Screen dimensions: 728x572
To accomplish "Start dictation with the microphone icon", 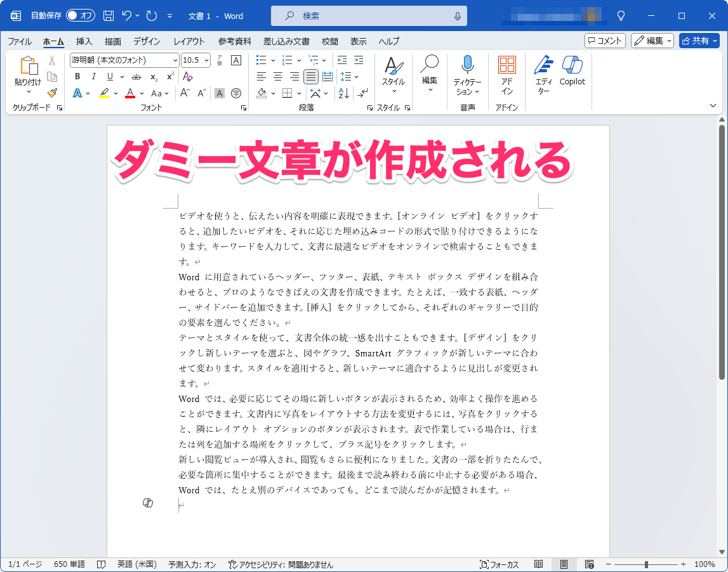I will point(467,71).
